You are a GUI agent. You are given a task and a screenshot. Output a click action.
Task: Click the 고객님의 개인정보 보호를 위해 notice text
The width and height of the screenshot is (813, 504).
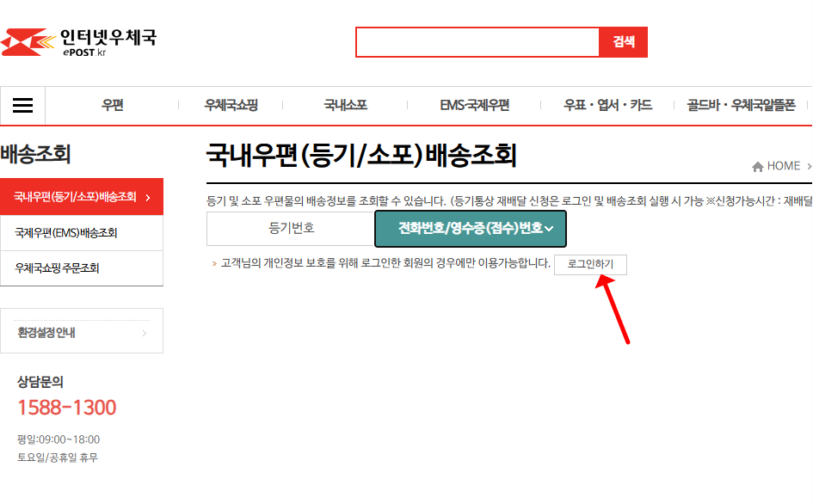click(385, 263)
